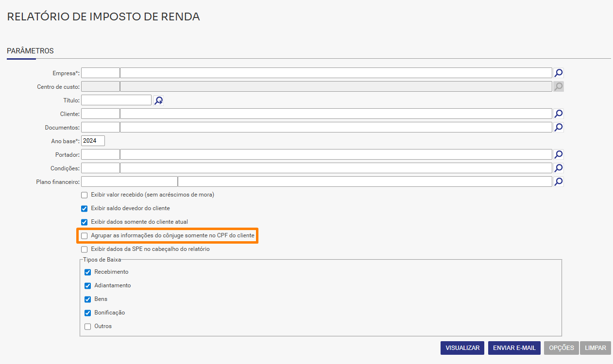Viewport: 613px width, 364px height.
Task: Click the Ano base field showing 2024
Action: (93, 141)
